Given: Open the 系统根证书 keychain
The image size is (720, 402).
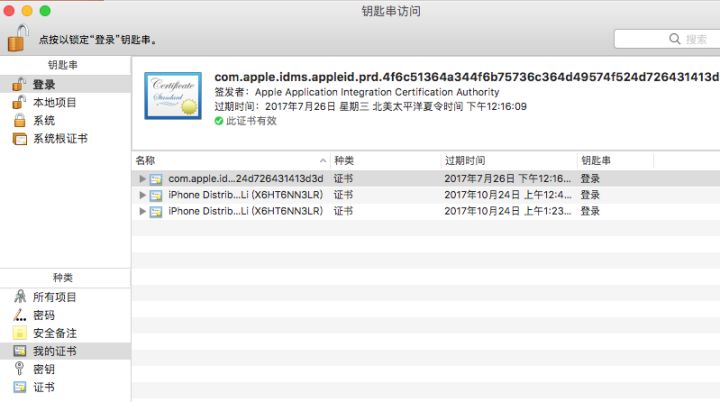Looking at the screenshot, I should click(60, 138).
